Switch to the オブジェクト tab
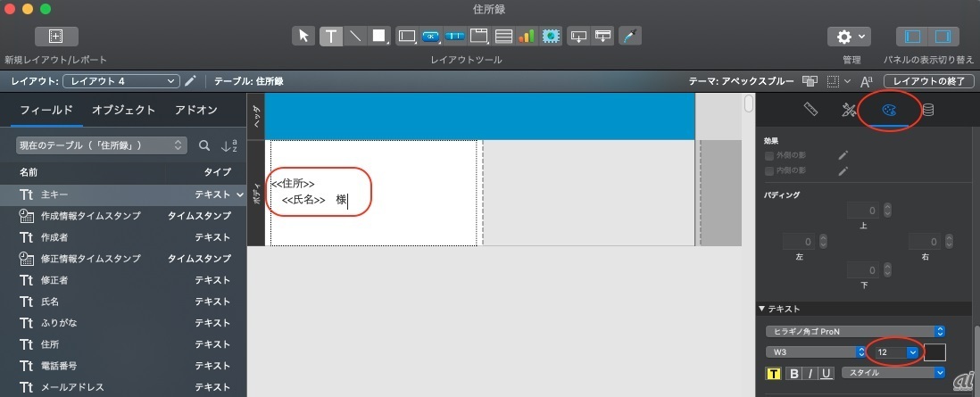This screenshot has height=397, width=980. 124,110
